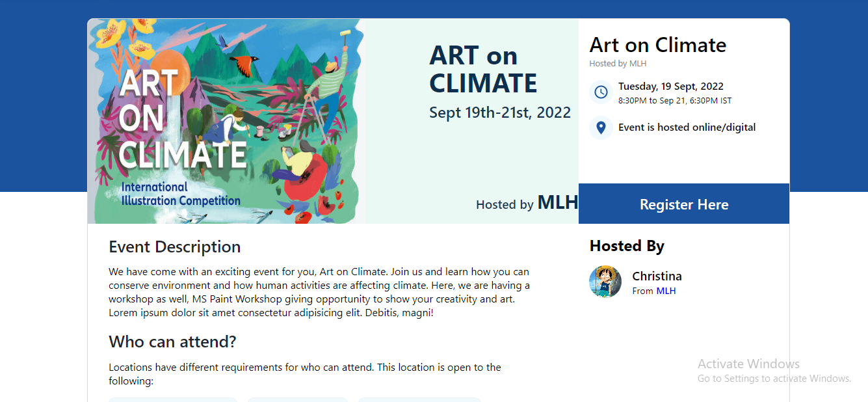Click the clock icon beside the event date
Viewport: 868px width, 402px height.
[601, 92]
